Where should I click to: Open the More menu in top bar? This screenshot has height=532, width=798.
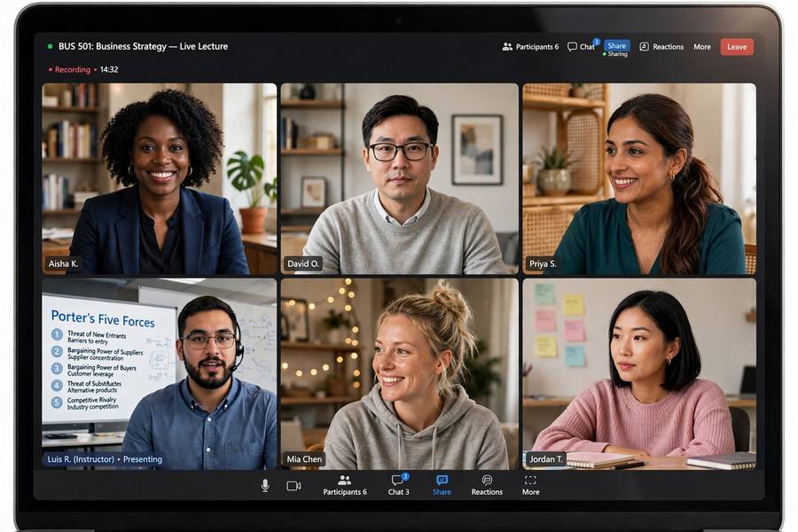[702, 47]
